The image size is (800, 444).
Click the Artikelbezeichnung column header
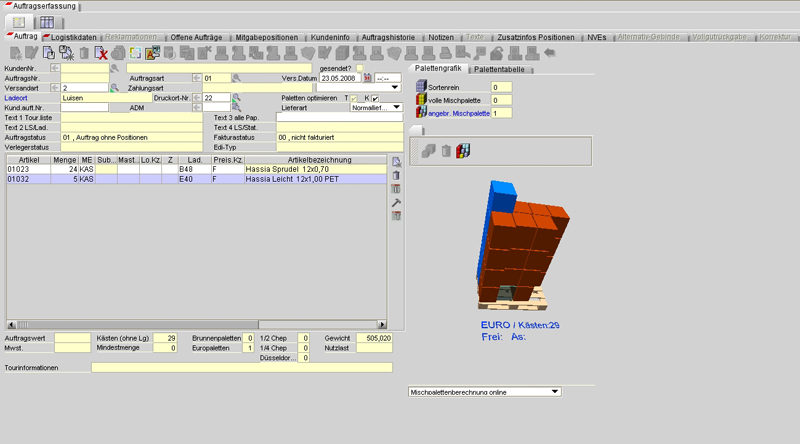pos(319,160)
